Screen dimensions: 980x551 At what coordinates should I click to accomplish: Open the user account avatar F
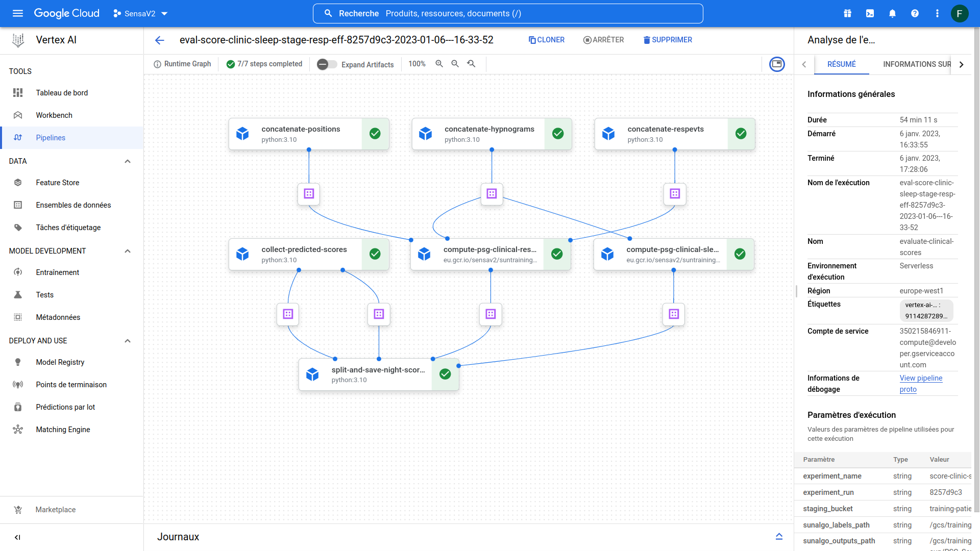click(x=960, y=13)
